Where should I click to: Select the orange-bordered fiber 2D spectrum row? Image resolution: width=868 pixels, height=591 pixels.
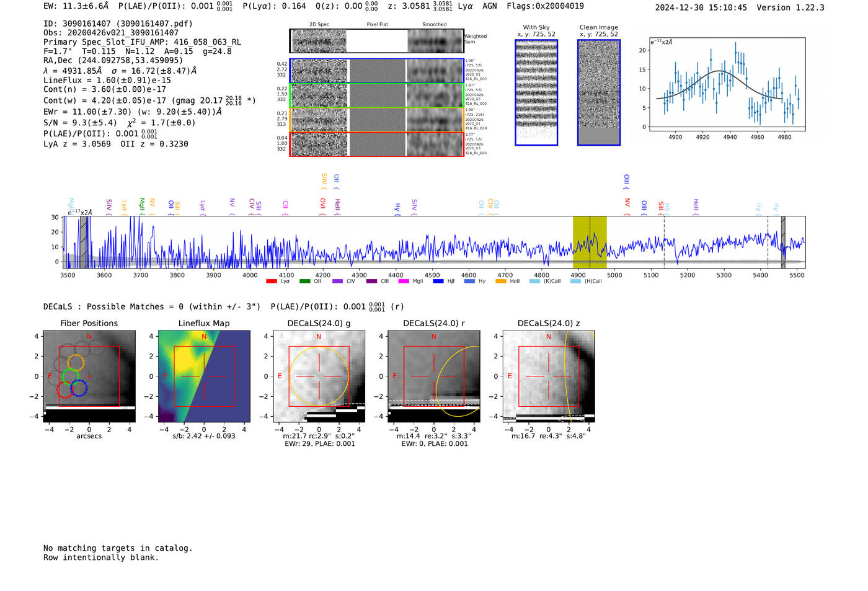(377, 120)
